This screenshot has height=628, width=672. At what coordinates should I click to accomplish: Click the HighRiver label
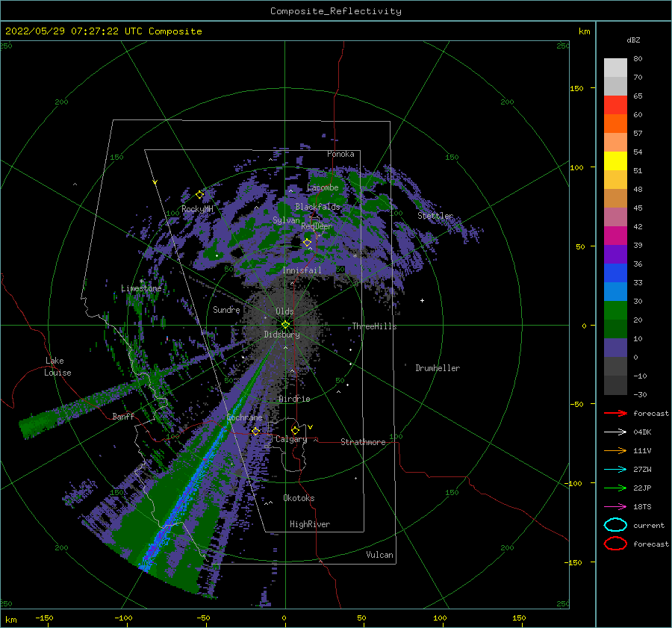[x=310, y=524]
